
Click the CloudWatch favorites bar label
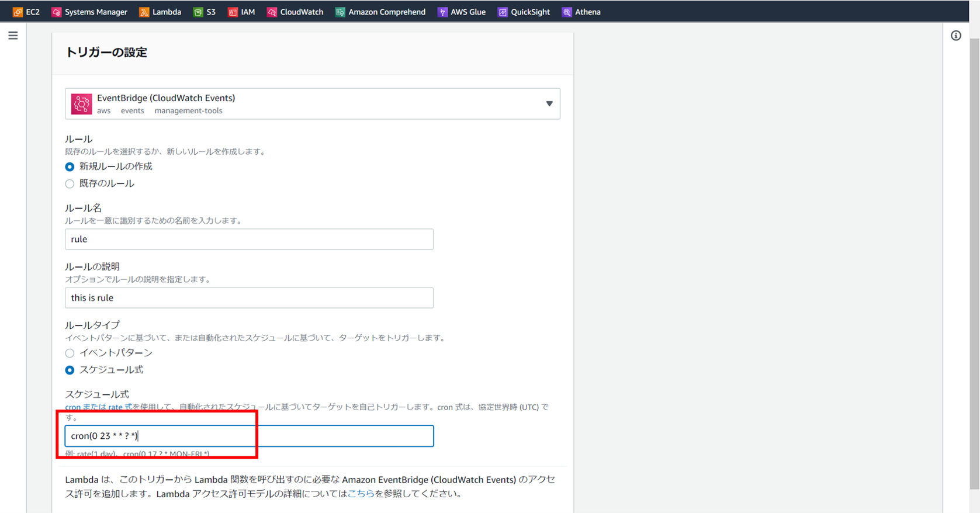click(x=302, y=12)
